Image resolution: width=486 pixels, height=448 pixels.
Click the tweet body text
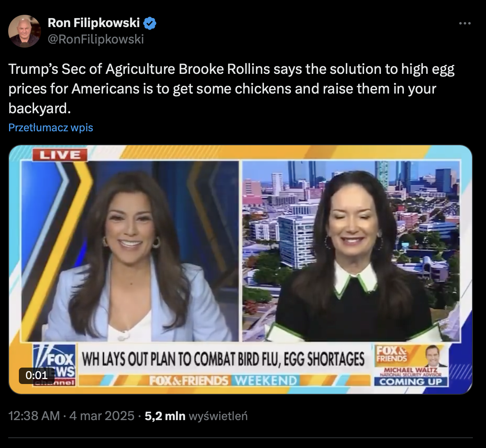232,89
